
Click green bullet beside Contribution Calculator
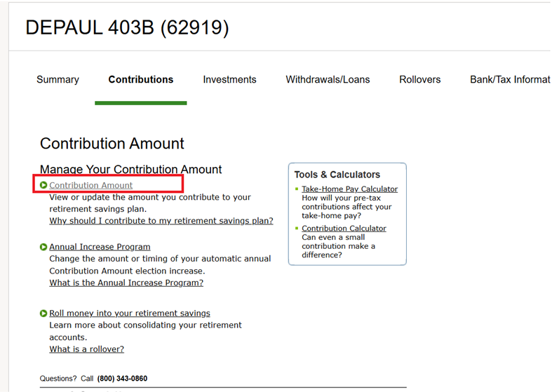(x=297, y=229)
